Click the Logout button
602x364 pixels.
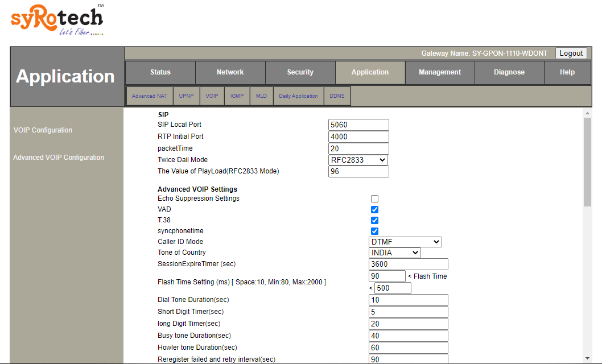click(x=571, y=53)
